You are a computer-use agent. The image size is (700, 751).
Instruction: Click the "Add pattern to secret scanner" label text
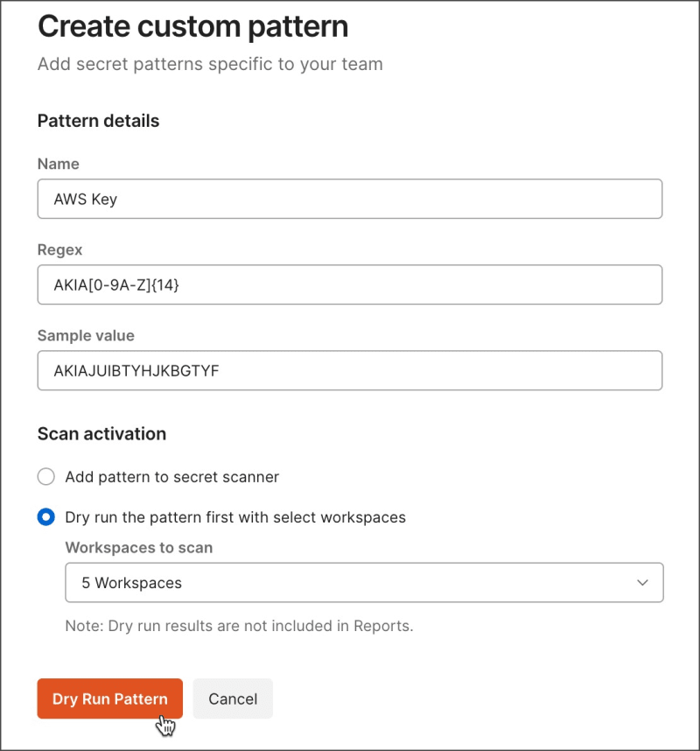coord(171,477)
